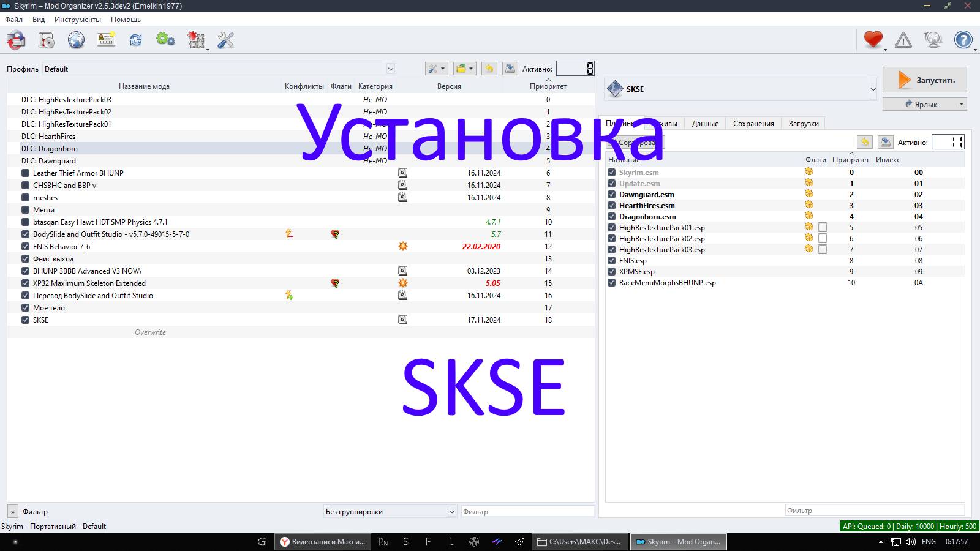Viewport: 980px width, 551px height.
Task: Open the Default profile dropdown
Action: (391, 69)
